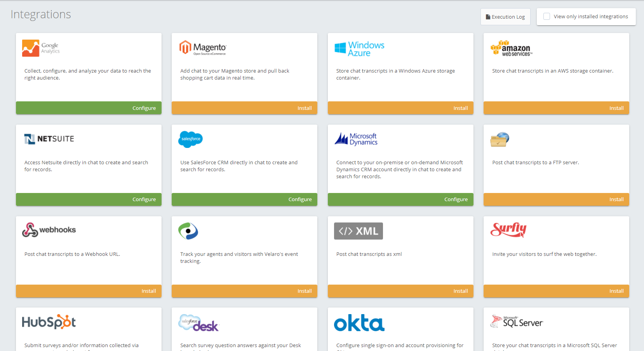Image resolution: width=644 pixels, height=351 pixels.
Task: Click 'Post chat transcripts as xml' description
Action: tap(369, 254)
